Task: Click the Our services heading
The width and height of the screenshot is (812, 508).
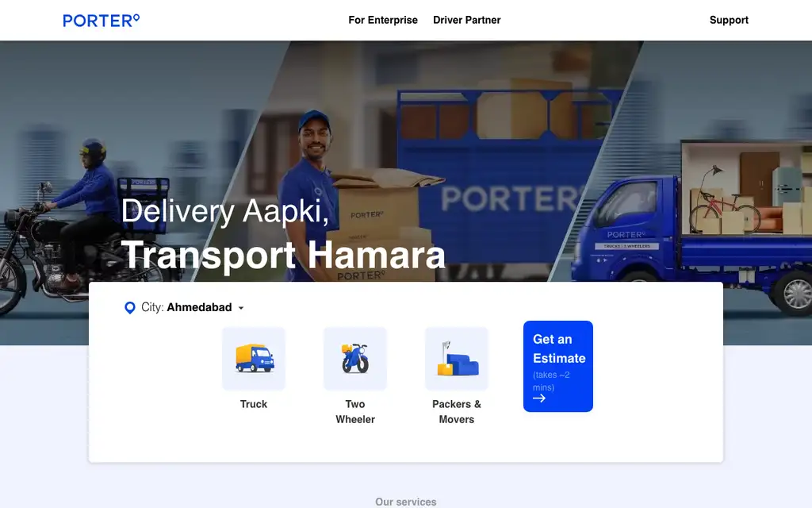Action: 406,502
